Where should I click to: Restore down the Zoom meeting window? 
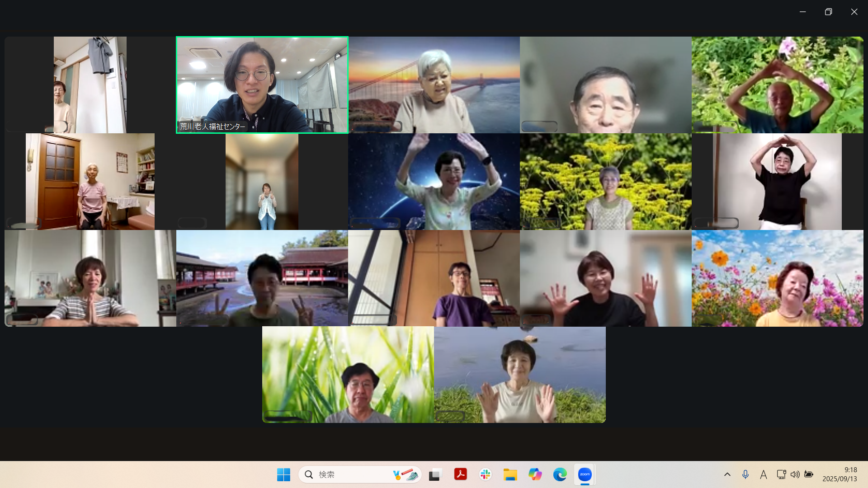(828, 12)
